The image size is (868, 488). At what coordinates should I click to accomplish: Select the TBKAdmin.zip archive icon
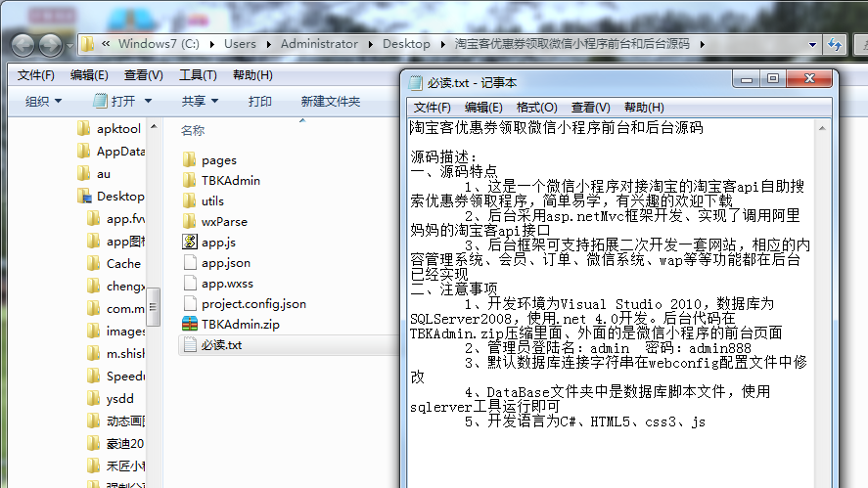tap(190, 324)
